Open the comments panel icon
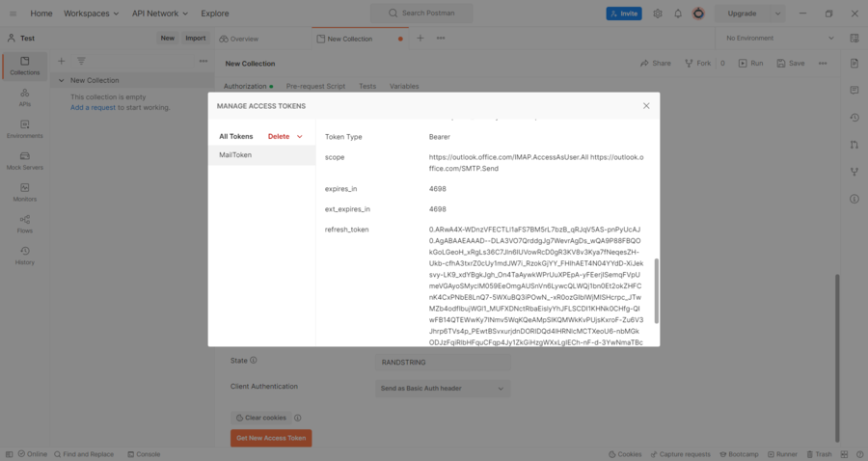 tap(854, 91)
